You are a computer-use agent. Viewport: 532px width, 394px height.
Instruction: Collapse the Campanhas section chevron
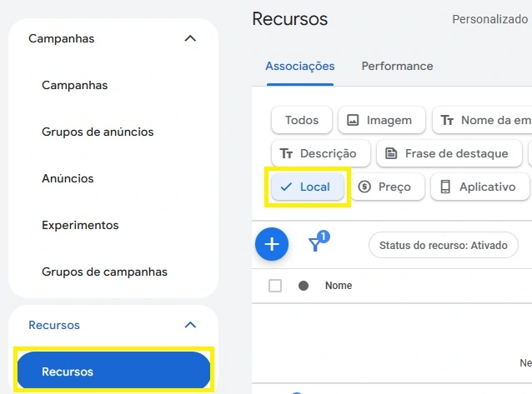[x=190, y=38]
